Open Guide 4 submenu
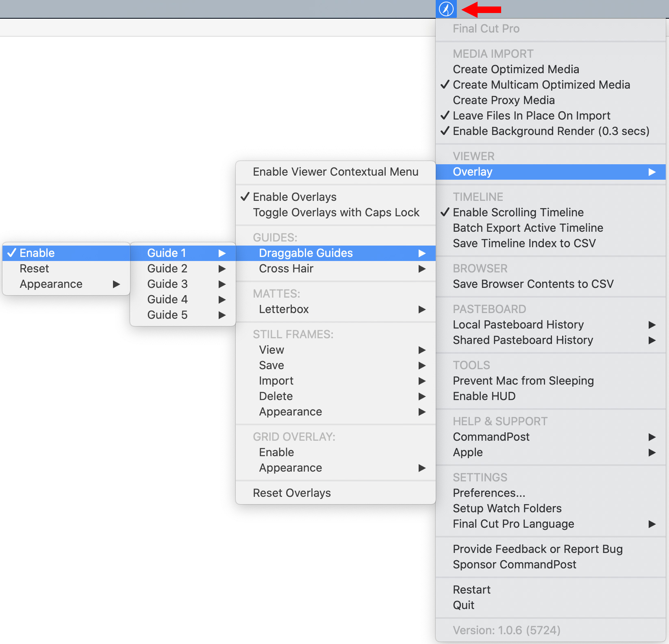Image resolution: width=669 pixels, height=644 pixels. (x=183, y=299)
